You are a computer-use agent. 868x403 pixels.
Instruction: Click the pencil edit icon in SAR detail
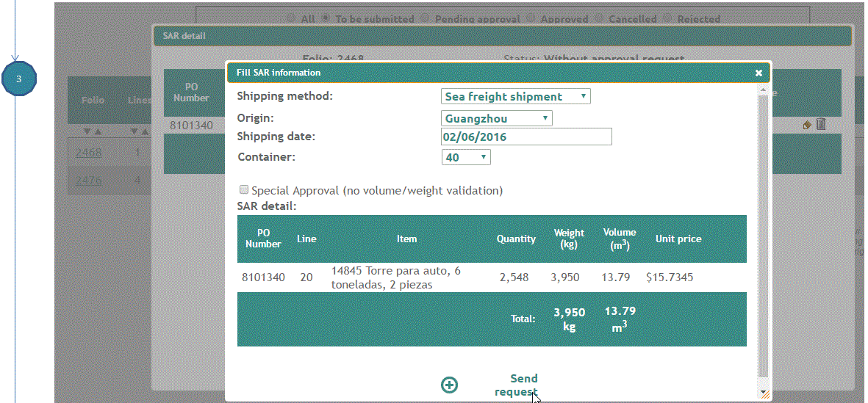(807, 126)
